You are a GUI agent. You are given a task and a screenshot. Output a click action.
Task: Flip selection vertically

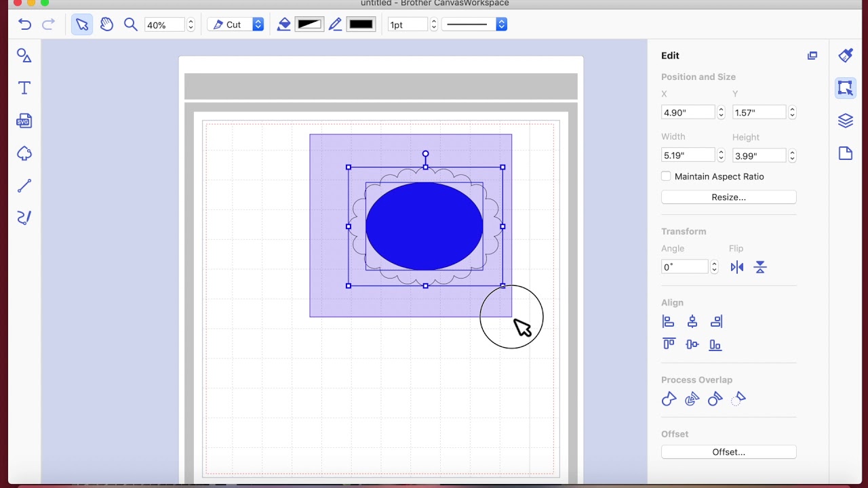click(x=760, y=267)
